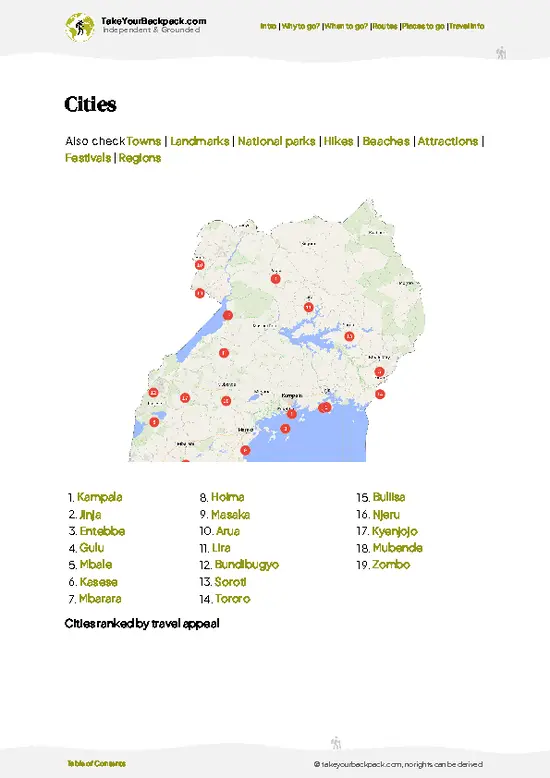Follow the Beaches link

point(386,141)
